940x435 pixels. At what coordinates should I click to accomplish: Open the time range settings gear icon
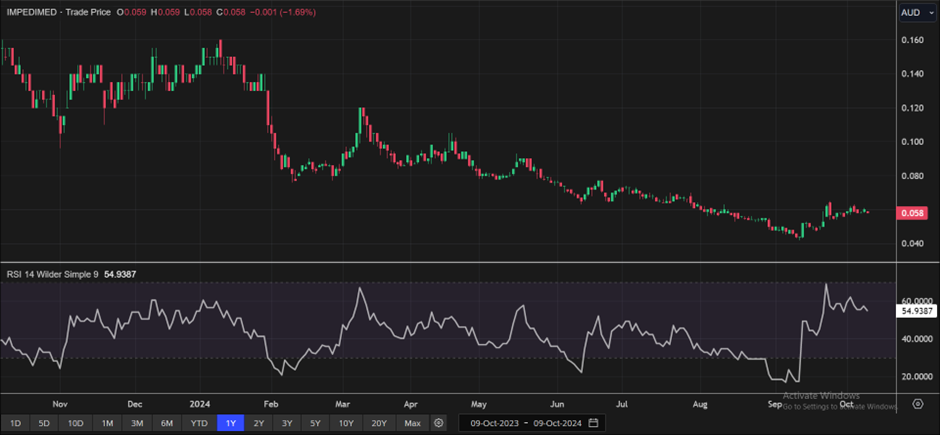pyautogui.click(x=438, y=423)
